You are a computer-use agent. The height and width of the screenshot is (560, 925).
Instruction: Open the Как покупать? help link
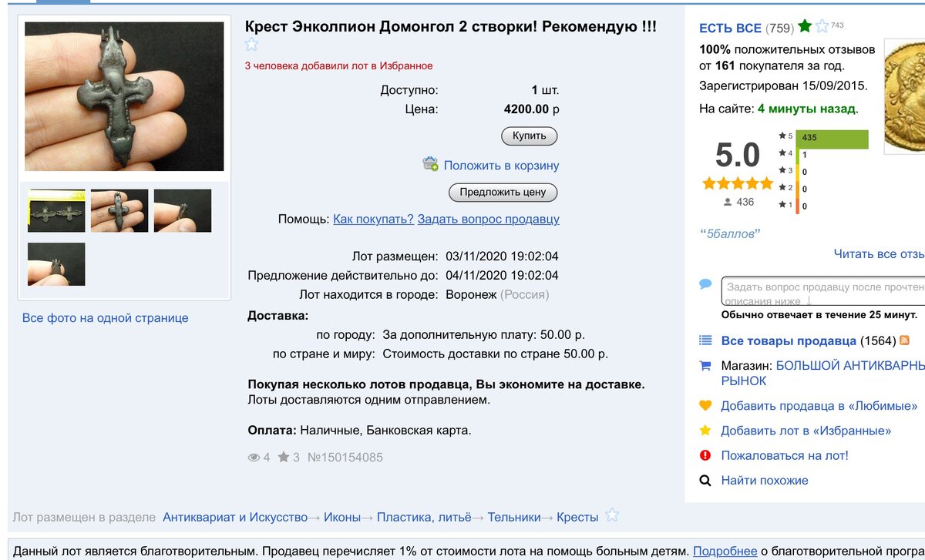373,220
